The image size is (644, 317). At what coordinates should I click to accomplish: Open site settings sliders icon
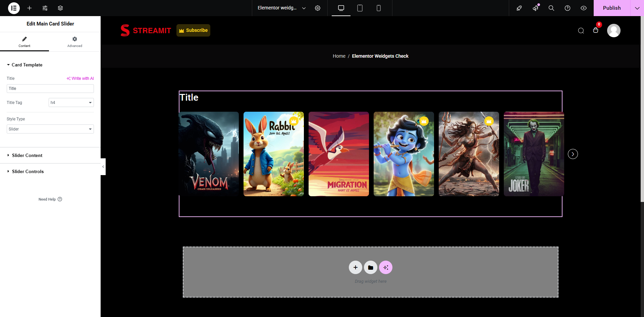pos(45,8)
